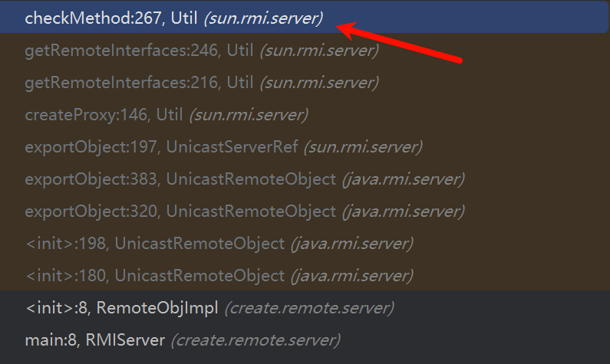Click the RMIServer class name

pos(125,340)
